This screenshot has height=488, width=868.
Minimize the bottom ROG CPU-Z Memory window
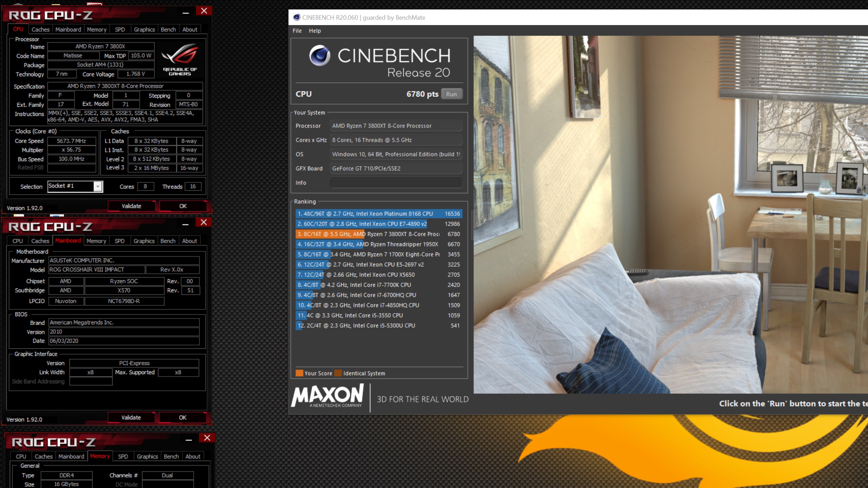click(189, 439)
